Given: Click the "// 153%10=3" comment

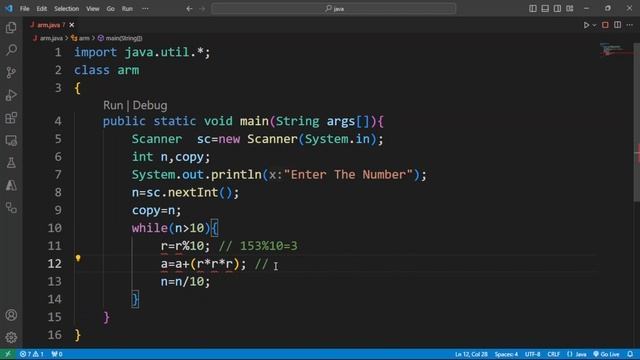Looking at the screenshot, I should coord(258,246).
